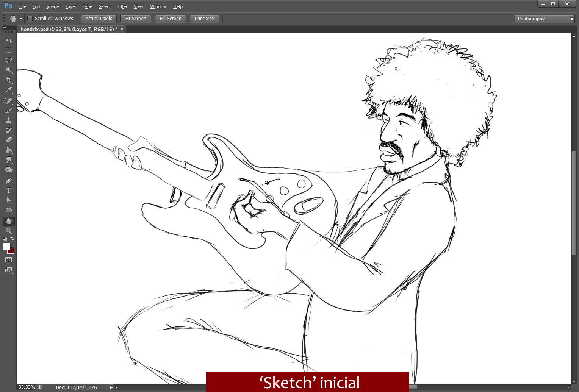Change the screen mode
The height and width of the screenshot is (392, 579).
(x=9, y=270)
